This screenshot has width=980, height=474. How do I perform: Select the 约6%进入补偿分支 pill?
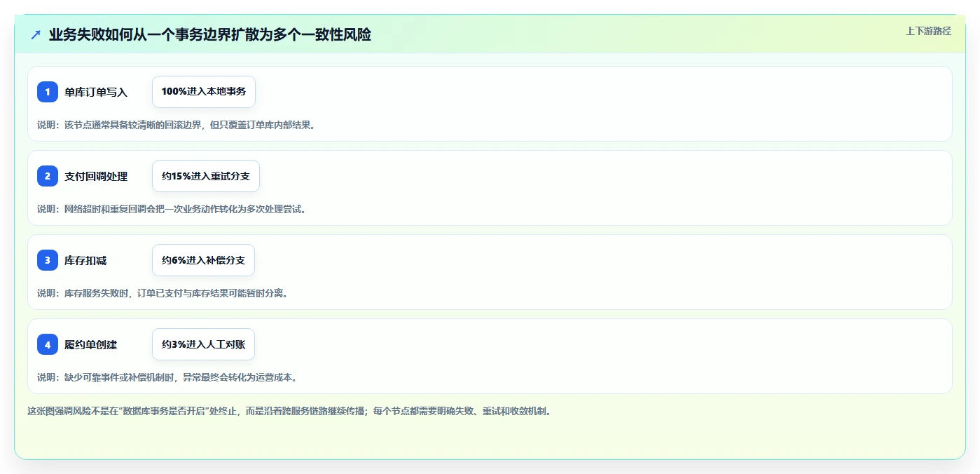click(203, 260)
